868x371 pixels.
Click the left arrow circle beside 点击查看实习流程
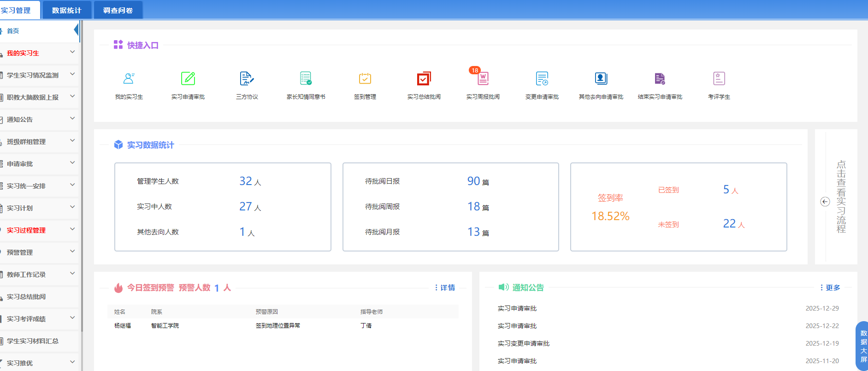(825, 202)
